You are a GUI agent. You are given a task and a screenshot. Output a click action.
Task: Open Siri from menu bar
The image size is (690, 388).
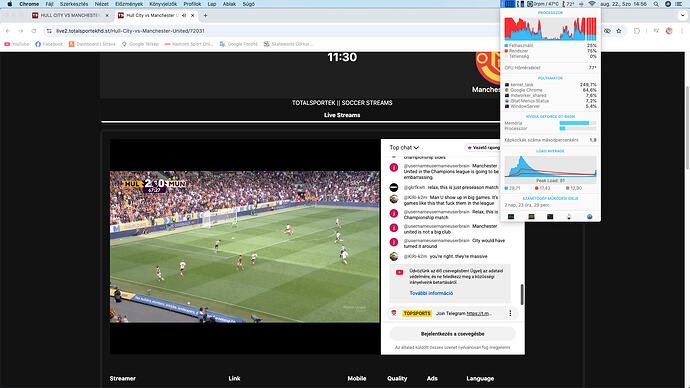[668, 4]
